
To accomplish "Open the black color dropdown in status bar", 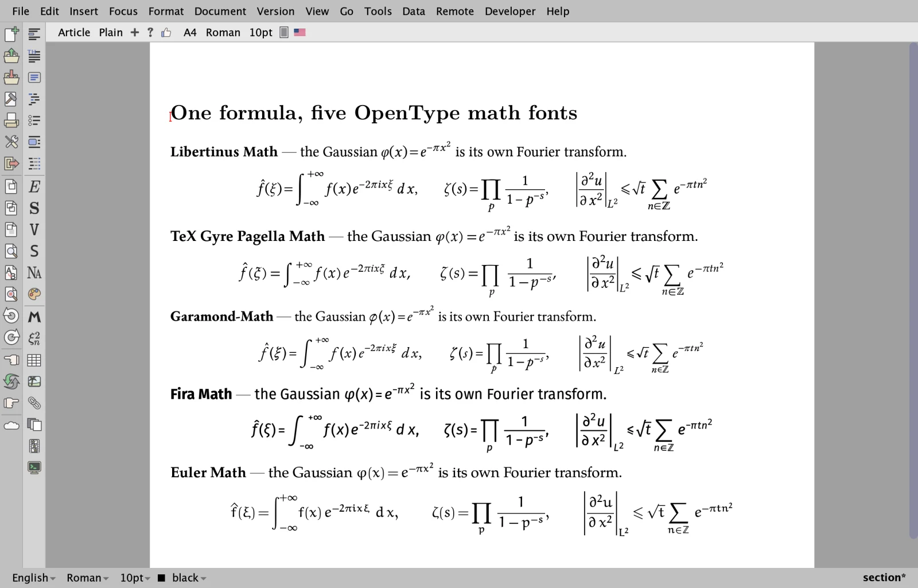I will (189, 578).
